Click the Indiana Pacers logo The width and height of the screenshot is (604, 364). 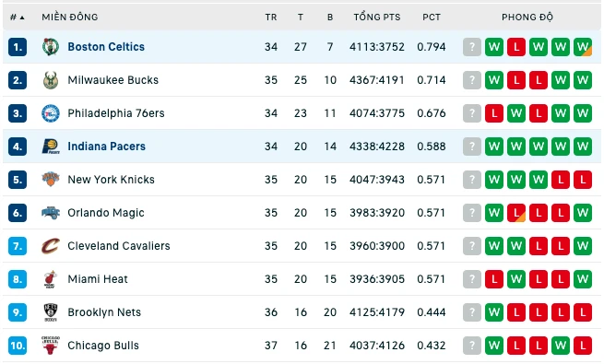click(51, 147)
